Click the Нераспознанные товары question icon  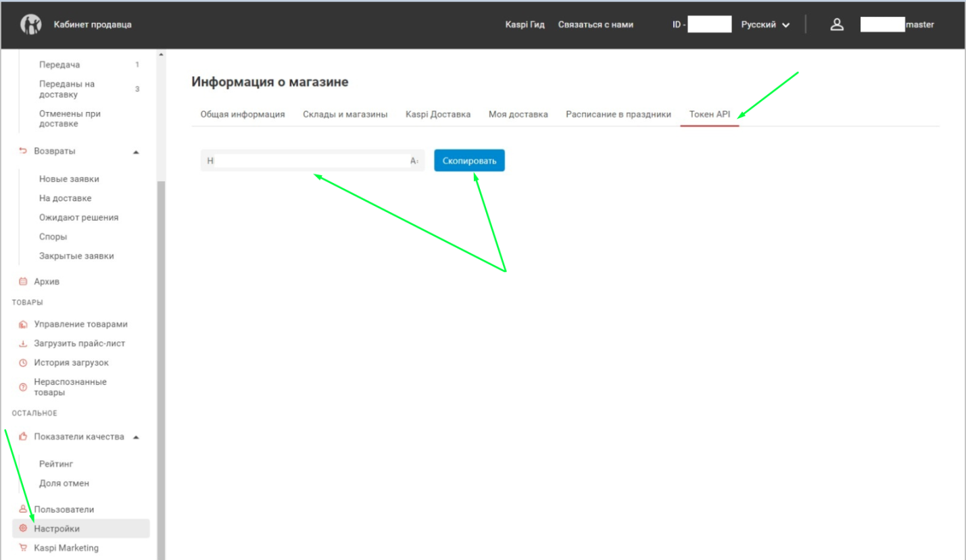pyautogui.click(x=23, y=387)
